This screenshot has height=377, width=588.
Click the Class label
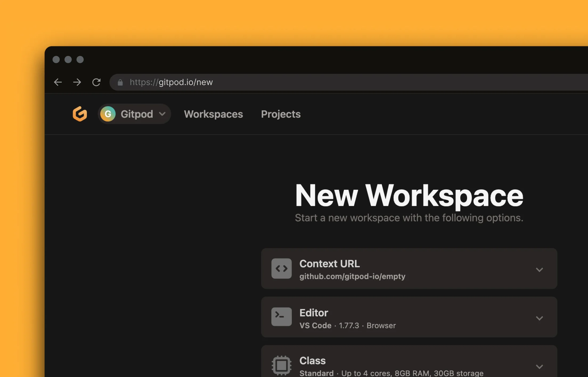coord(312,360)
